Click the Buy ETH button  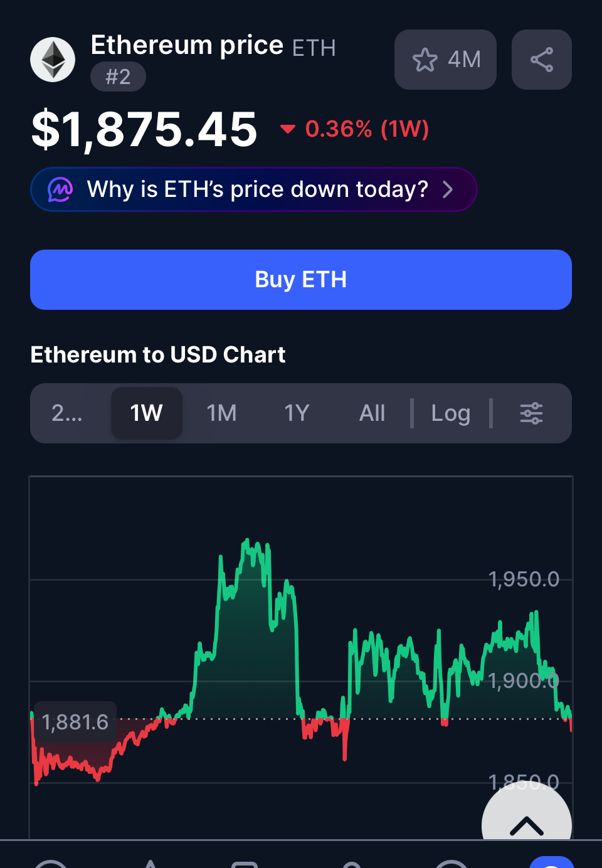pos(301,280)
